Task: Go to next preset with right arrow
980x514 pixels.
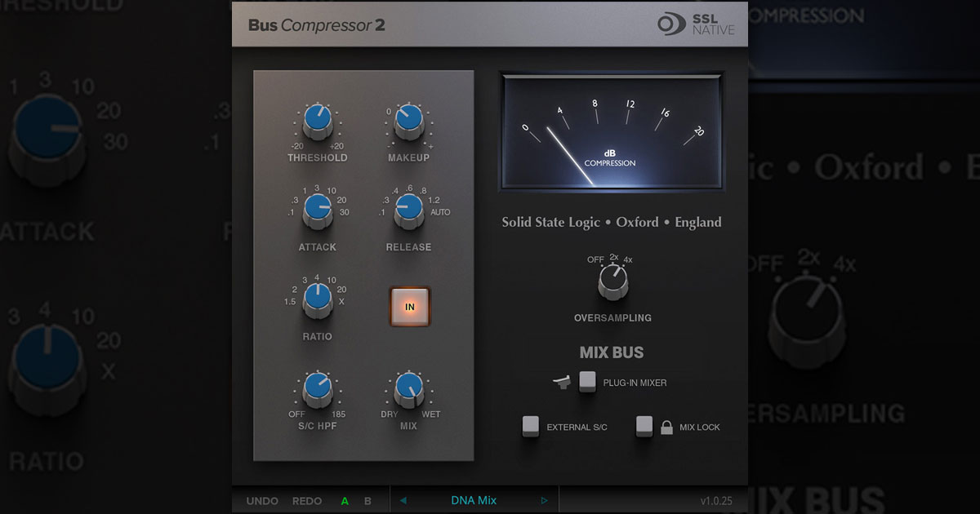Action: coord(545,501)
